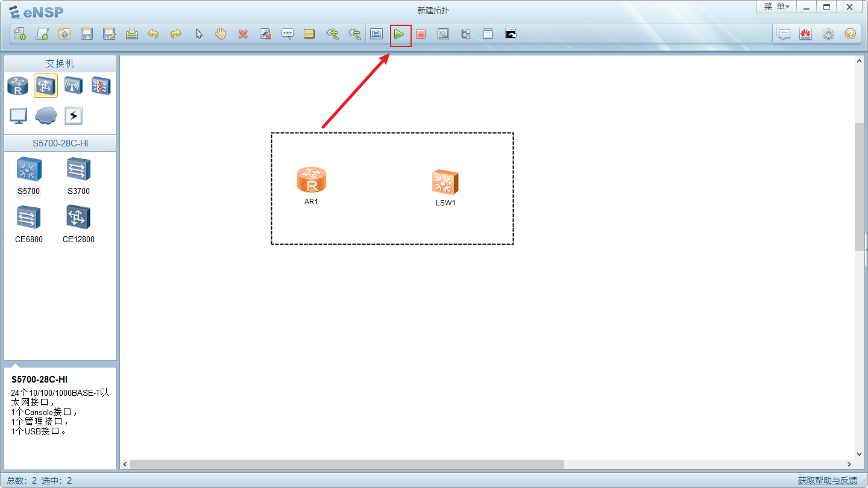Select the lightning connection cable category
Screen dimensions: 868x488
tap(73, 115)
